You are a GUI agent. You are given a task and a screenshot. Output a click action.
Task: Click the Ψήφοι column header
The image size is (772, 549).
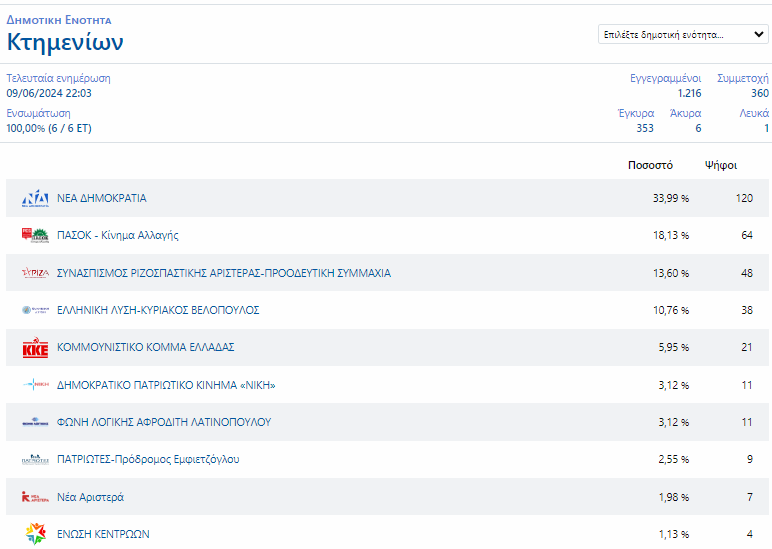[x=721, y=165]
